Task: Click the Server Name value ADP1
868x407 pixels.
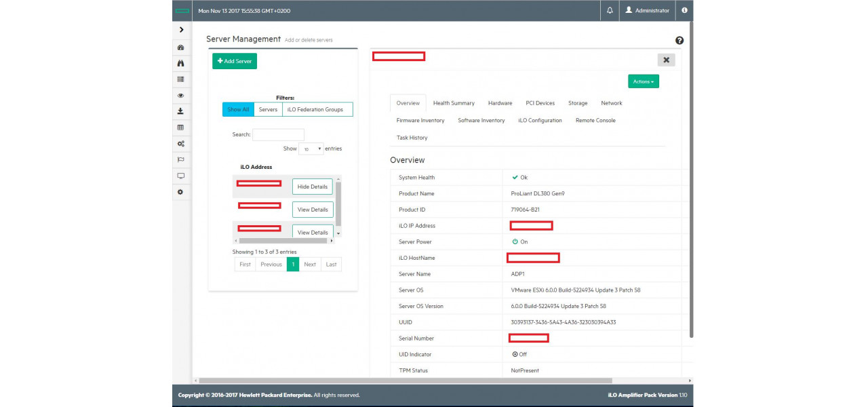Action: 518,274
